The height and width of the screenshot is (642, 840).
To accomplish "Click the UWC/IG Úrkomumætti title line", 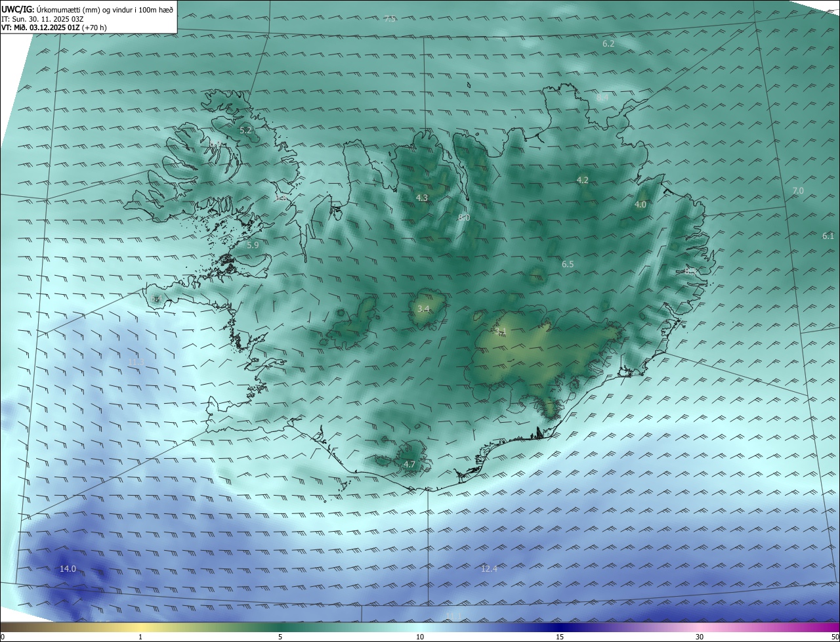I will [87, 9].
